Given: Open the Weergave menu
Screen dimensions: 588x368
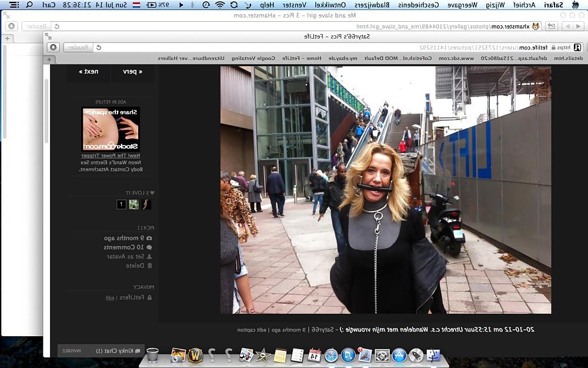Looking at the screenshot, I should [462, 5].
